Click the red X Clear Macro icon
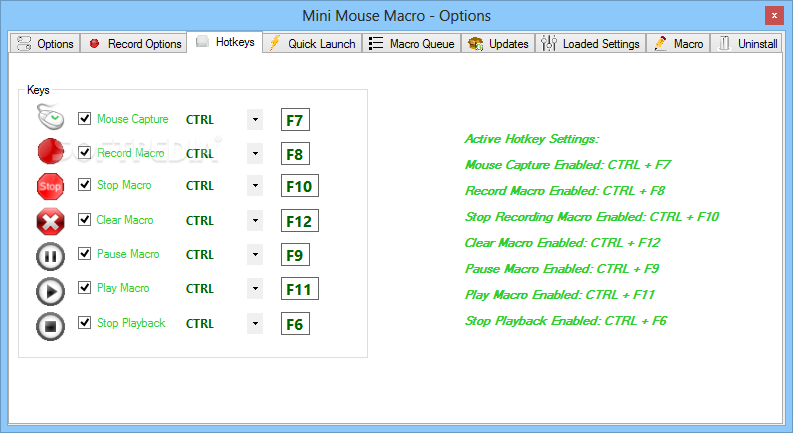Image resolution: width=793 pixels, height=433 pixels. (x=51, y=221)
